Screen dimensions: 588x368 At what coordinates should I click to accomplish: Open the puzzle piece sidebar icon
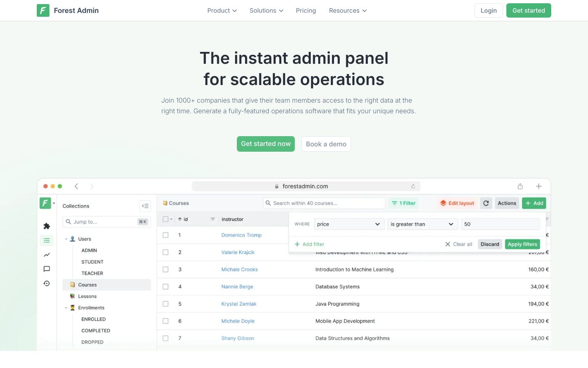[x=47, y=226]
